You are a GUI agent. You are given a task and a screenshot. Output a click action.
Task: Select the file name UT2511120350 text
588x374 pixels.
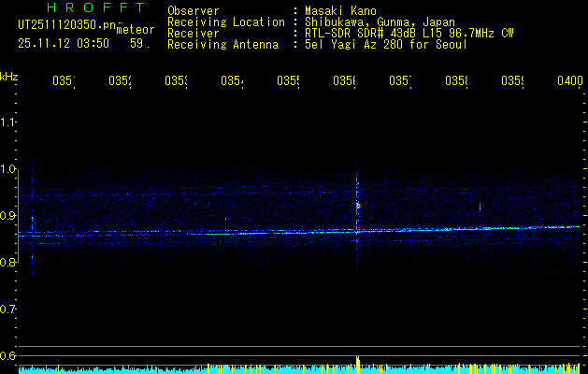pos(67,25)
